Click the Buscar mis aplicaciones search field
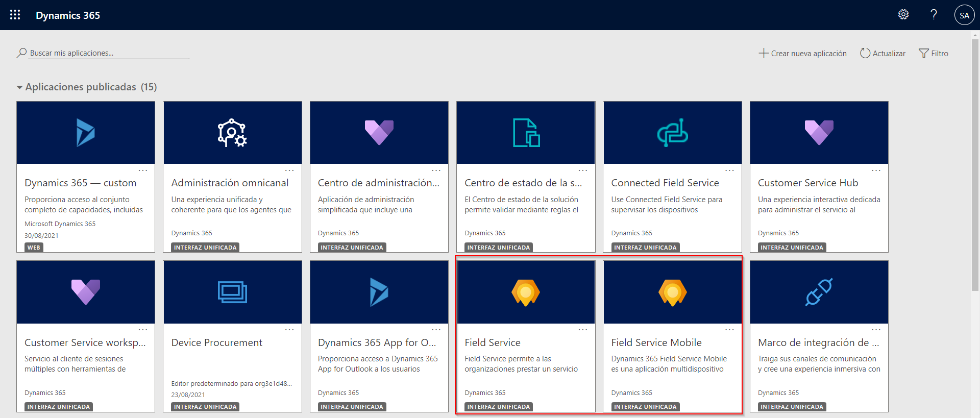Viewport: 980px width, 418px height. click(109, 53)
